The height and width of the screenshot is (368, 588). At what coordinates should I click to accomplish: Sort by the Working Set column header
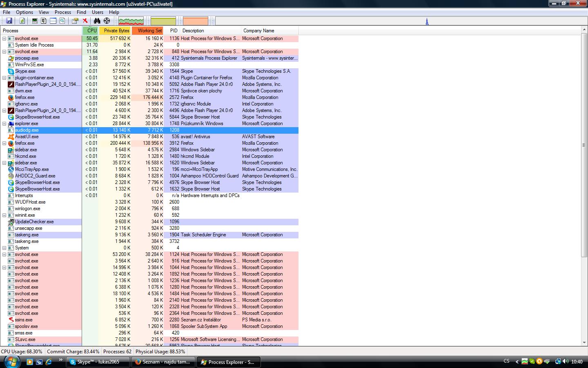point(148,31)
